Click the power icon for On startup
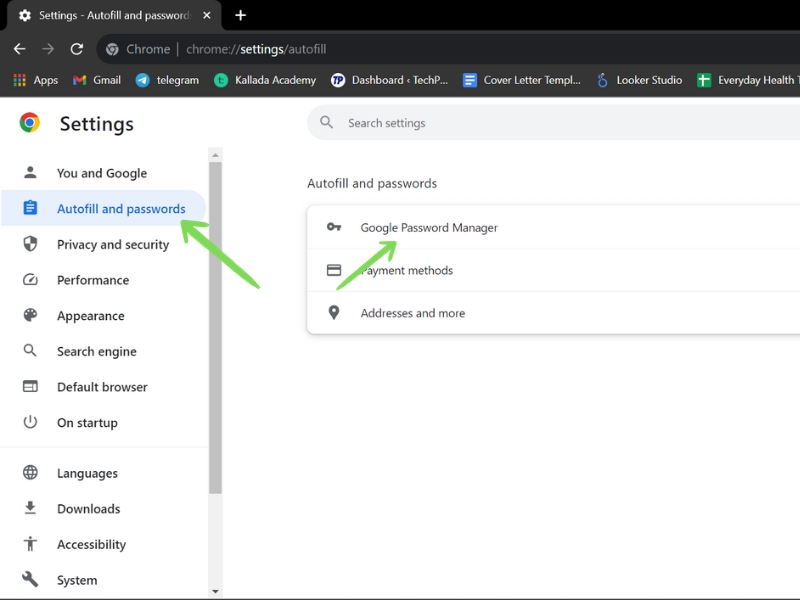The image size is (800, 600). click(30, 422)
